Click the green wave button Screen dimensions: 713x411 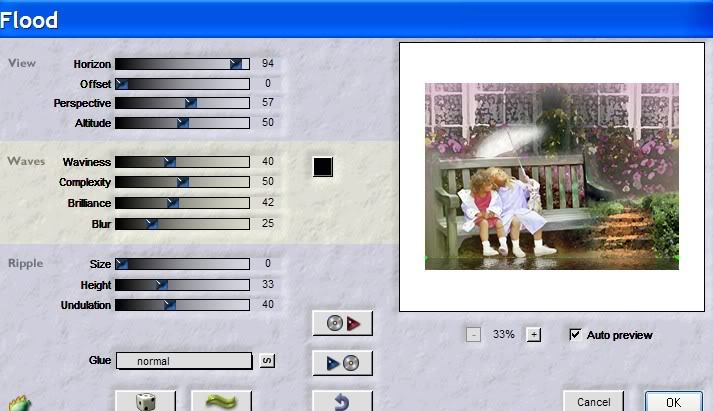[221, 401]
